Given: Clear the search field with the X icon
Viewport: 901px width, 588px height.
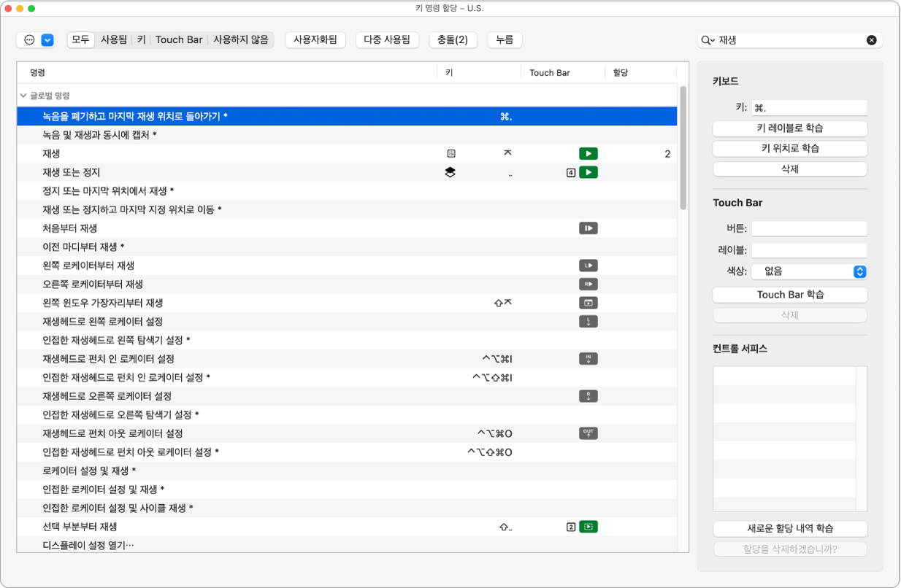Looking at the screenshot, I should click(871, 40).
